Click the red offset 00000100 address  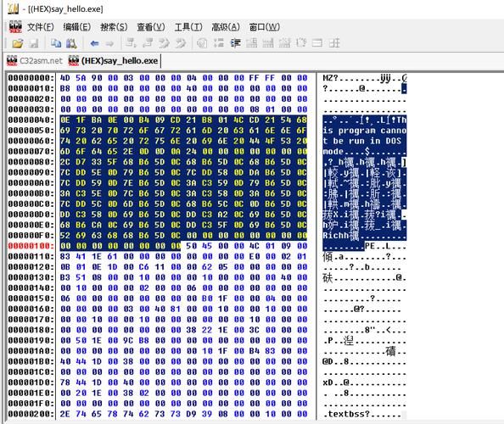[x=31, y=246]
